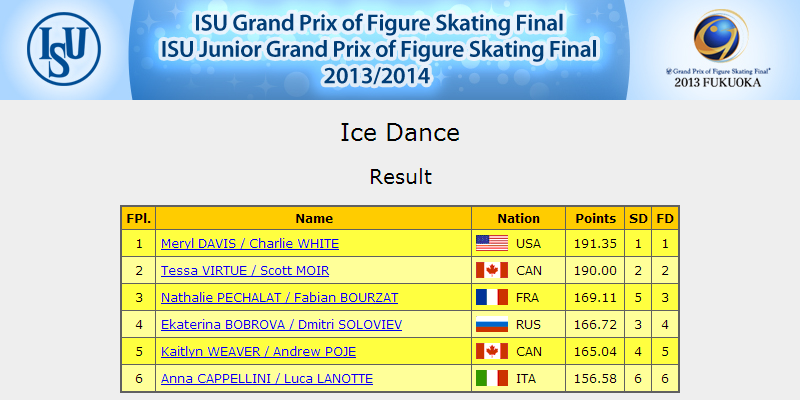
Task: Open Nathalie PECHALAT / Fabian BOURZAT link
Action: click(280, 297)
